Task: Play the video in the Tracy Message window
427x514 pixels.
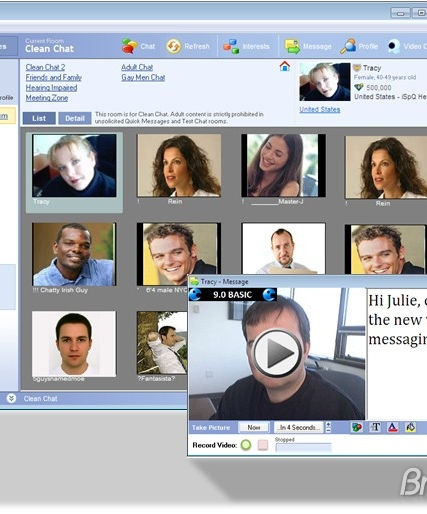Action: pos(277,353)
